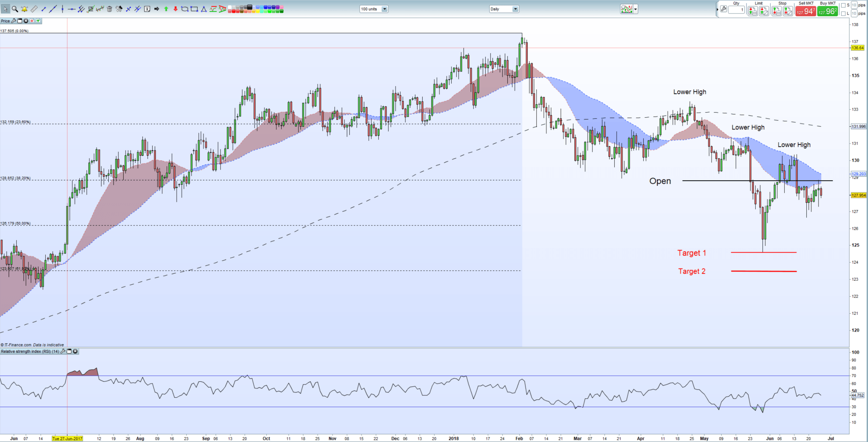Click the L pips value field
This screenshot has height=442, width=868.
(854, 14)
